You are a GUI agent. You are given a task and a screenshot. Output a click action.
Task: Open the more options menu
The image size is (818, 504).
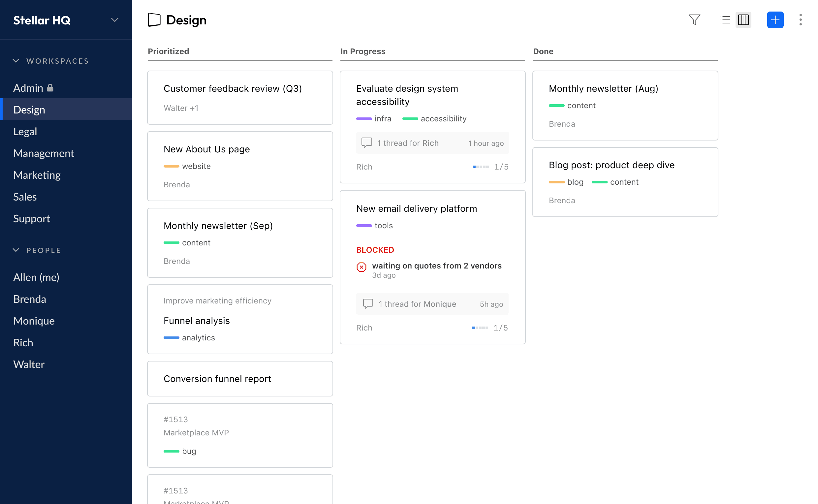801,20
